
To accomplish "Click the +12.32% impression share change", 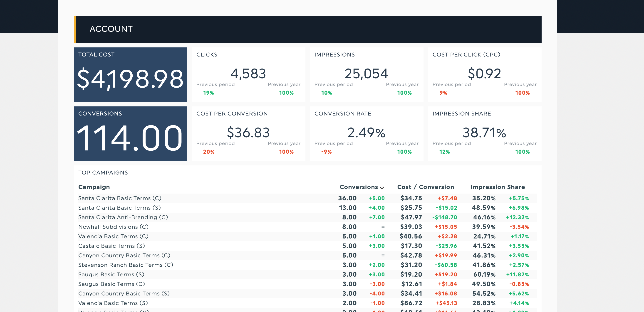I will coord(517,217).
